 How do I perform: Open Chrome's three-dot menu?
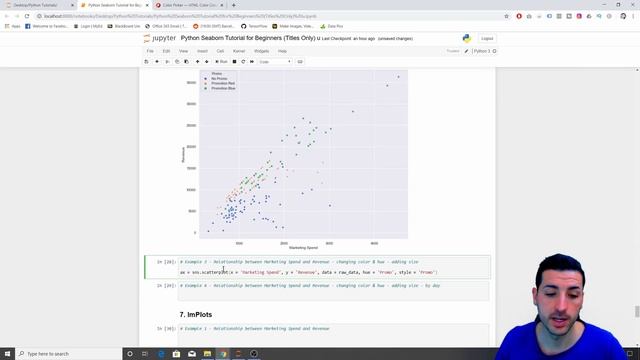coord(634,16)
